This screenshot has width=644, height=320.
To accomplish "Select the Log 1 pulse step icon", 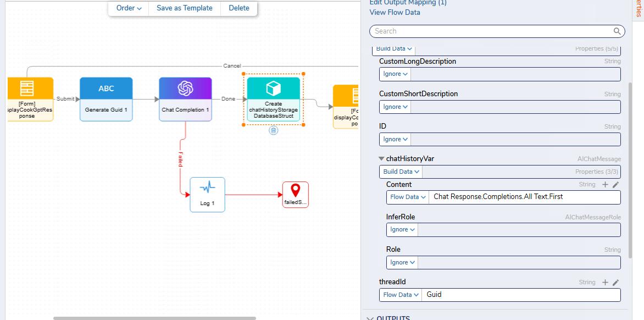I will [x=207, y=189].
